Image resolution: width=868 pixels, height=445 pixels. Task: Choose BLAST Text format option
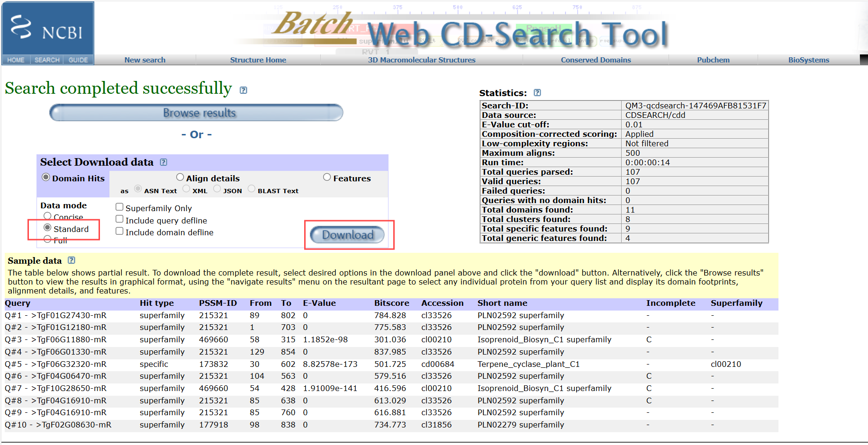252,189
